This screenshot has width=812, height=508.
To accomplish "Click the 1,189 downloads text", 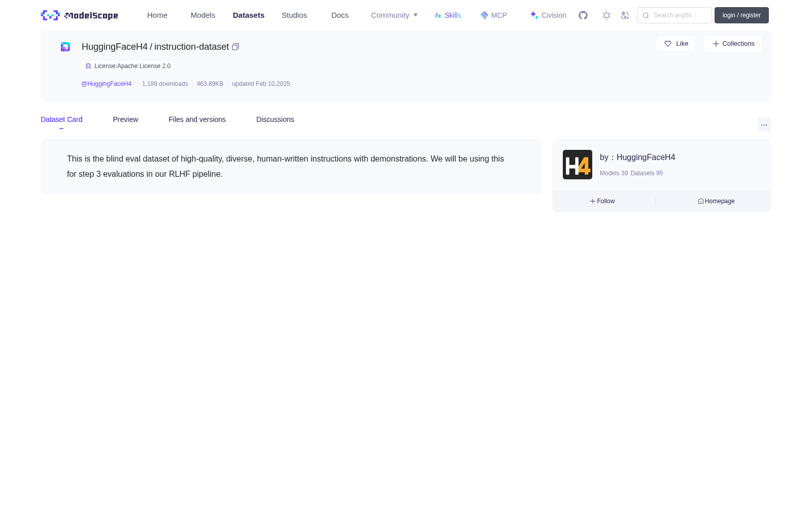I will point(165,84).
